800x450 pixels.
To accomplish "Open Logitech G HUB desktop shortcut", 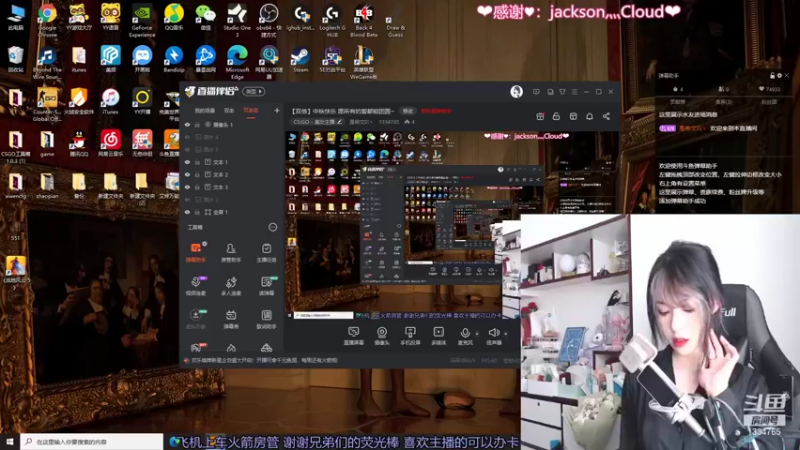I will pos(332,20).
